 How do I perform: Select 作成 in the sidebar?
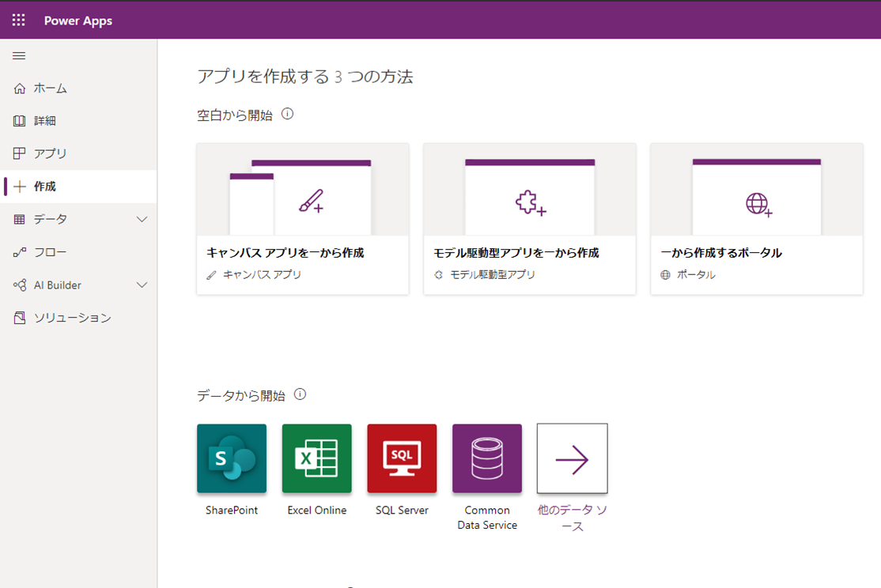[x=78, y=187]
